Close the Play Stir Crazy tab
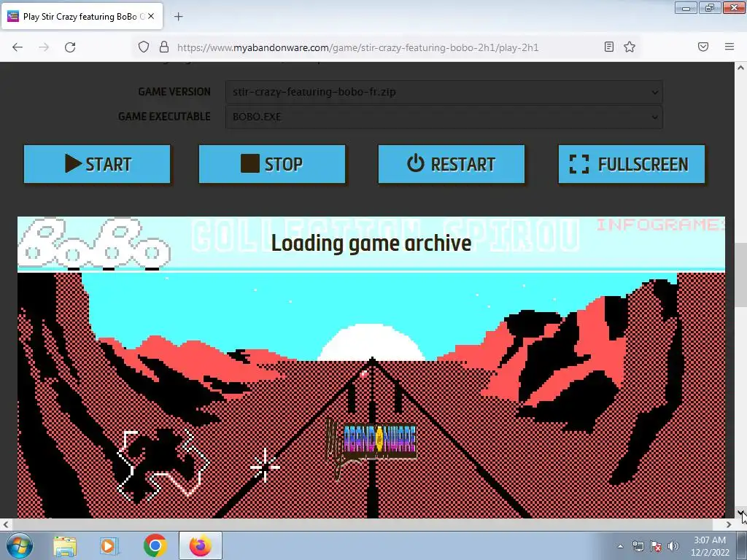The height and width of the screenshot is (560, 747). click(151, 16)
